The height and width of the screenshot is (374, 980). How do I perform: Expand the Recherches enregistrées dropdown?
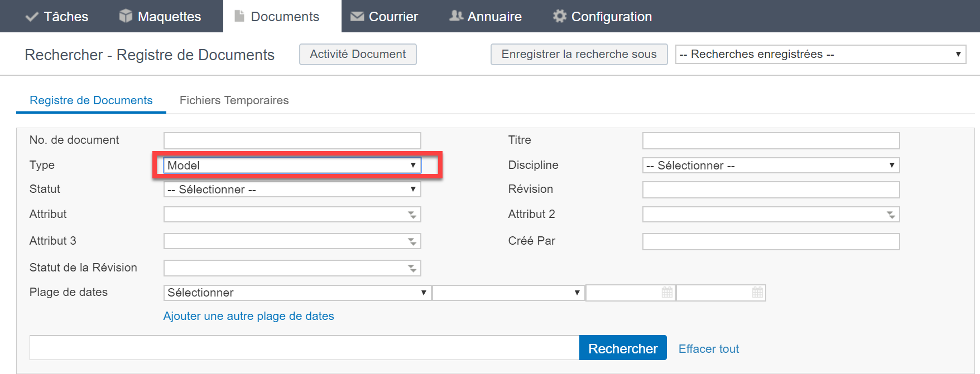pyautogui.click(x=820, y=54)
